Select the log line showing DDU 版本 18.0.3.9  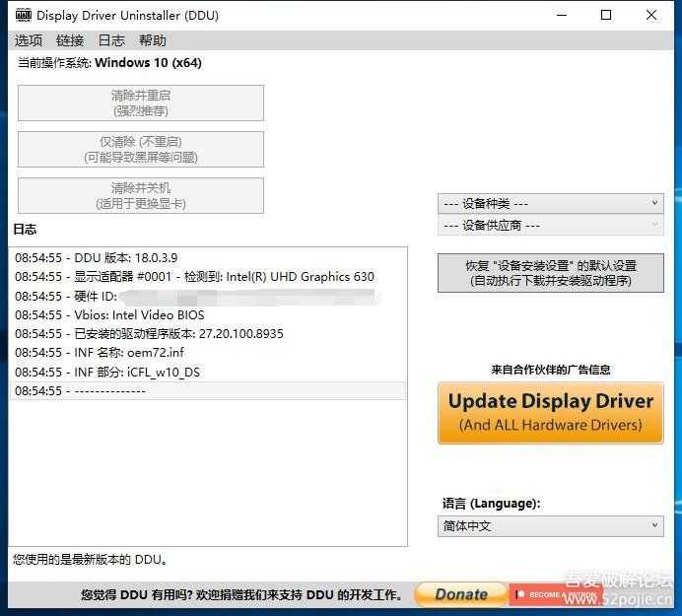click(x=97, y=258)
